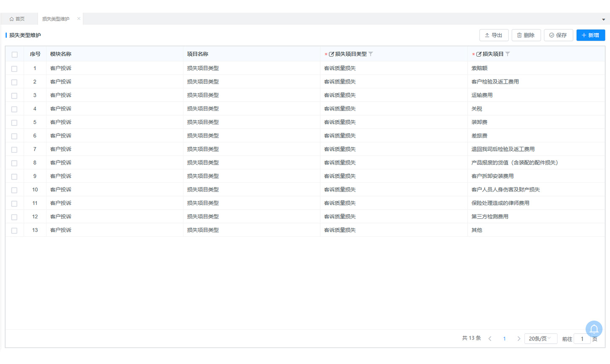Go to next page arrow

518,339
